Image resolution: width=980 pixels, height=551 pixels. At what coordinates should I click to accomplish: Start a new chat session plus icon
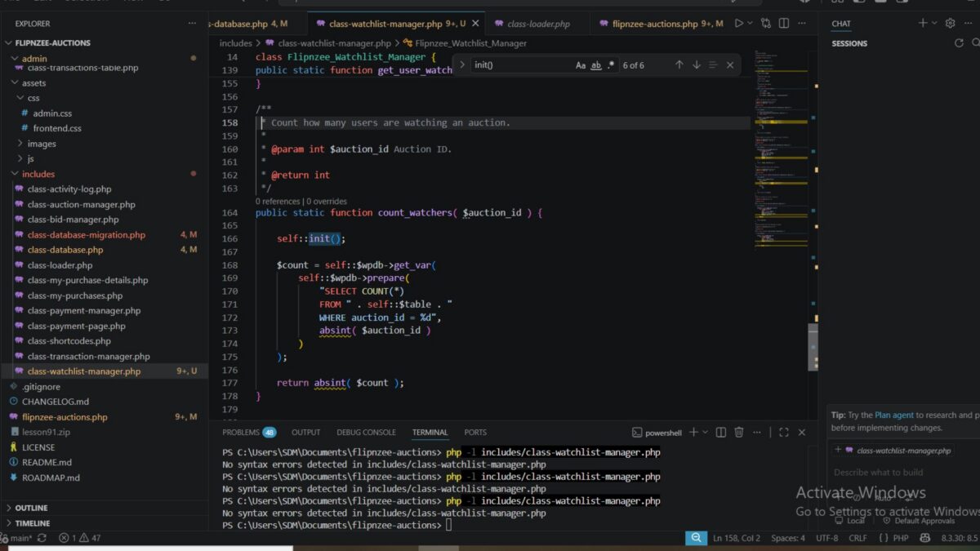(922, 24)
